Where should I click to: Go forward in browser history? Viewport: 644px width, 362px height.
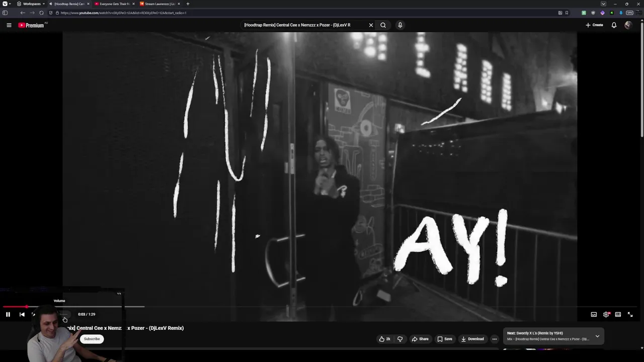[32, 13]
